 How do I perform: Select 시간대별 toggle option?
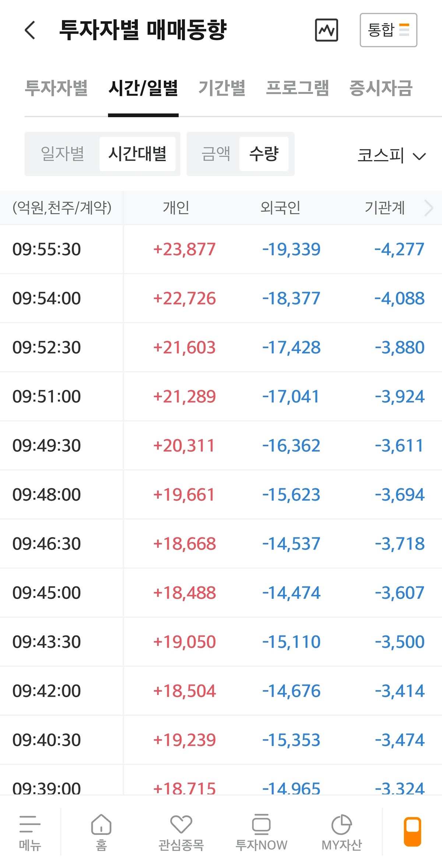click(x=137, y=154)
